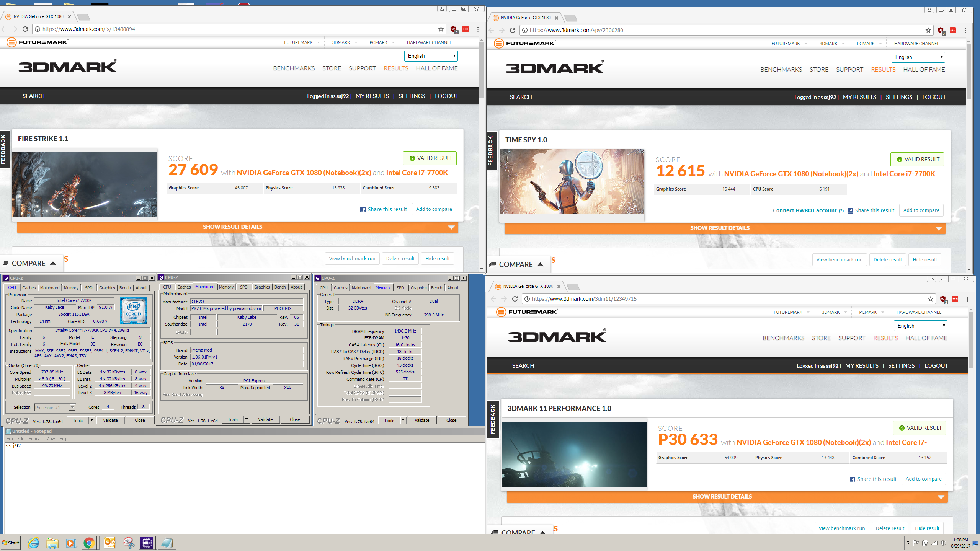Click the Time Spy result thumbnail image
The width and height of the screenshot is (980, 551).
pos(572,182)
